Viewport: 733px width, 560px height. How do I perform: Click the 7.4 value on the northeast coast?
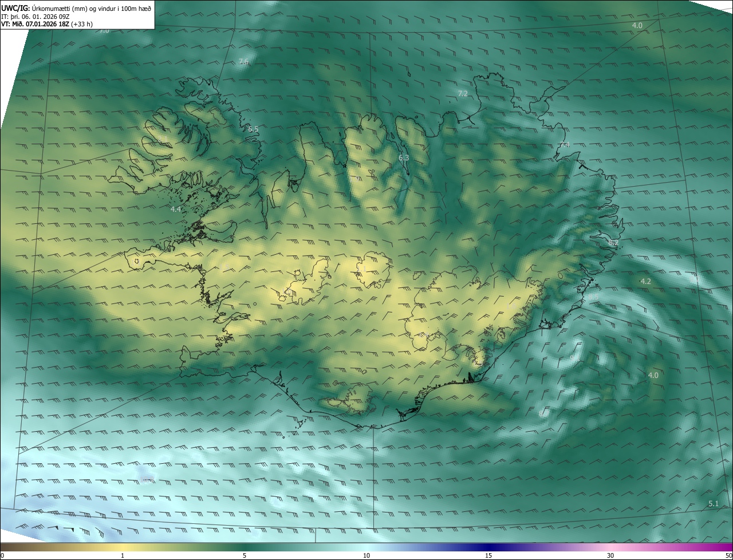point(565,145)
